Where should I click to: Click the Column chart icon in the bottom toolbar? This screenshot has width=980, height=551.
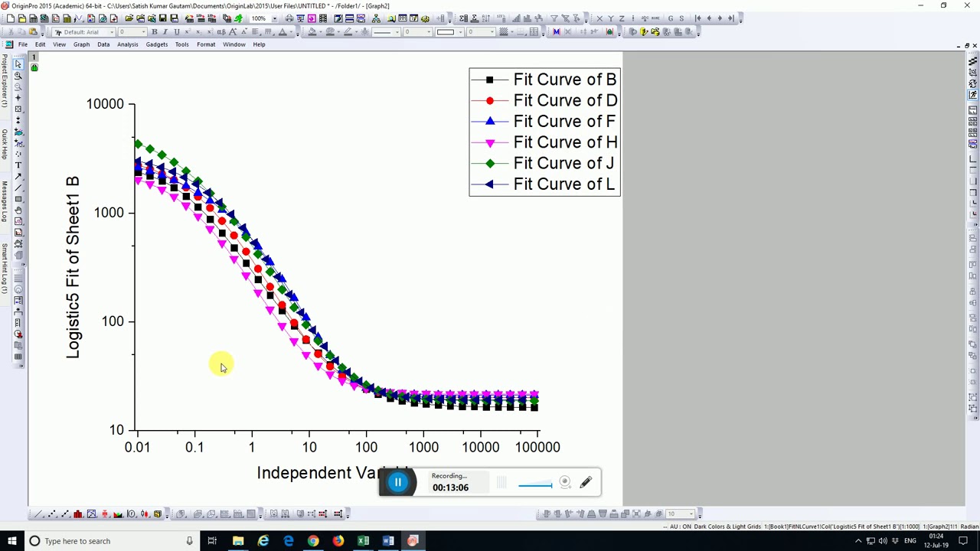(x=78, y=514)
